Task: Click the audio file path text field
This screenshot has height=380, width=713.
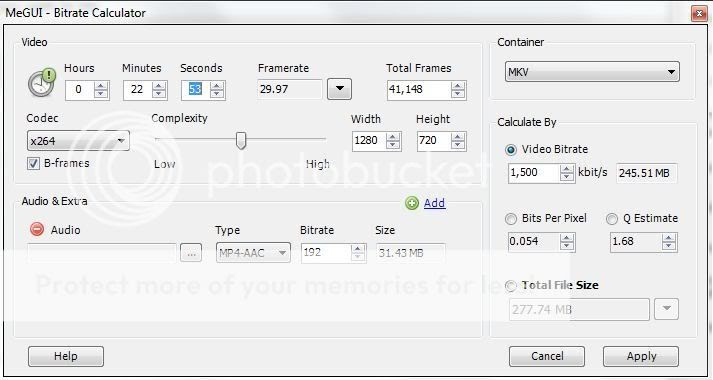Action: [x=101, y=253]
